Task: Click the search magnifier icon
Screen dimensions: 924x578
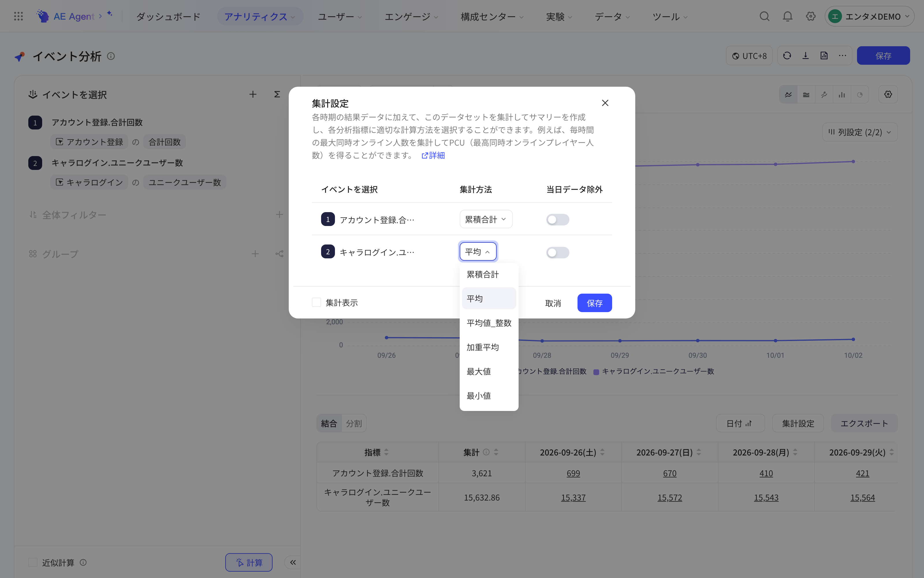Action: (764, 16)
